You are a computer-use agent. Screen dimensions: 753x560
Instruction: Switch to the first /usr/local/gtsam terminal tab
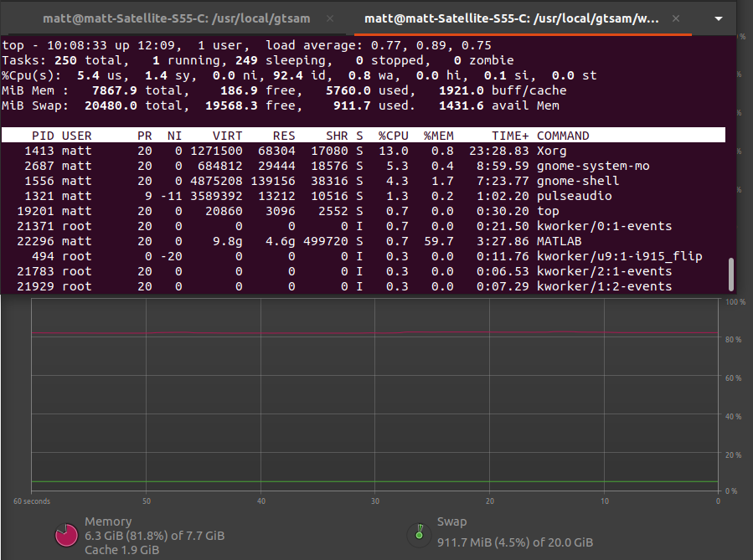point(176,18)
